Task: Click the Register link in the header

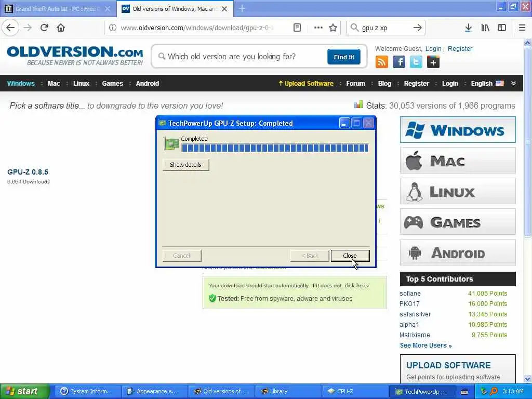Action: click(460, 48)
